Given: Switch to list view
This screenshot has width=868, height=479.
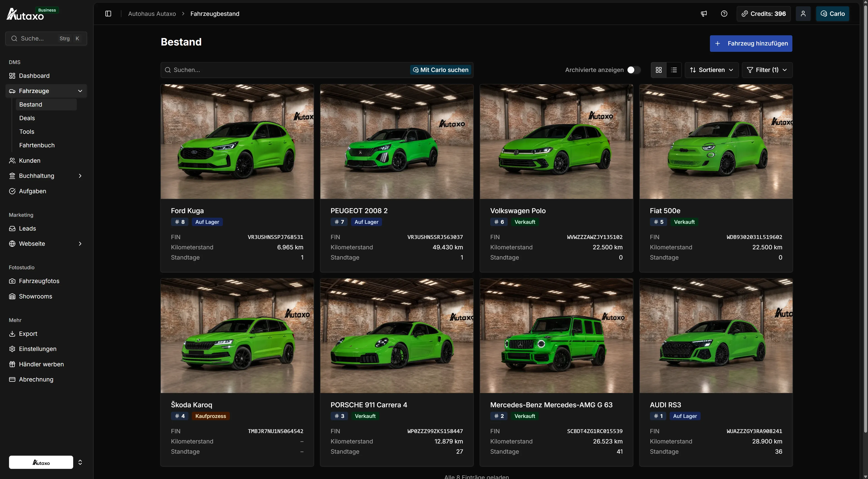Looking at the screenshot, I should (x=674, y=70).
